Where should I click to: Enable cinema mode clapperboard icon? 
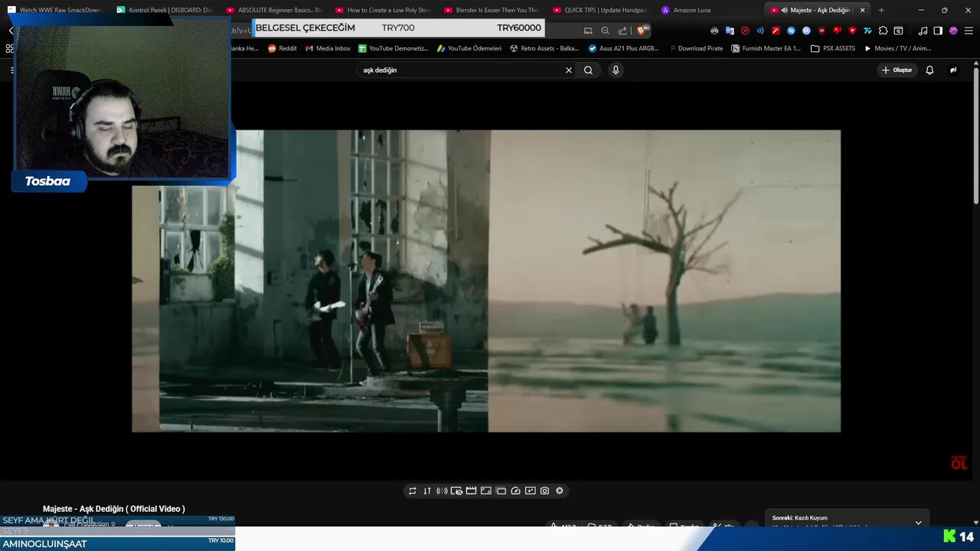point(471,491)
